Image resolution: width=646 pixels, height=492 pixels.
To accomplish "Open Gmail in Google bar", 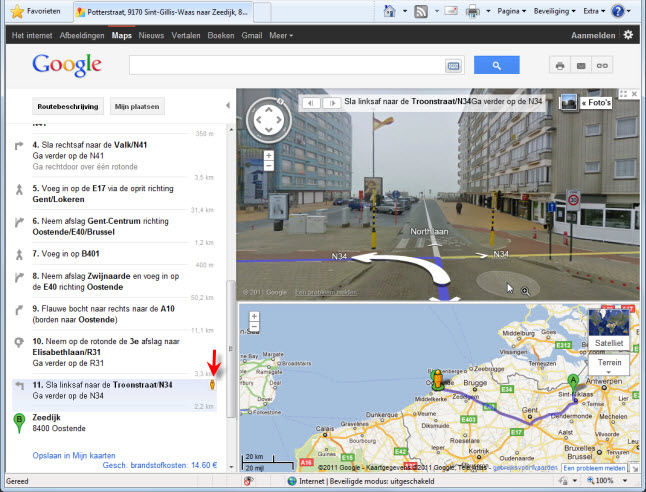I will (x=252, y=35).
